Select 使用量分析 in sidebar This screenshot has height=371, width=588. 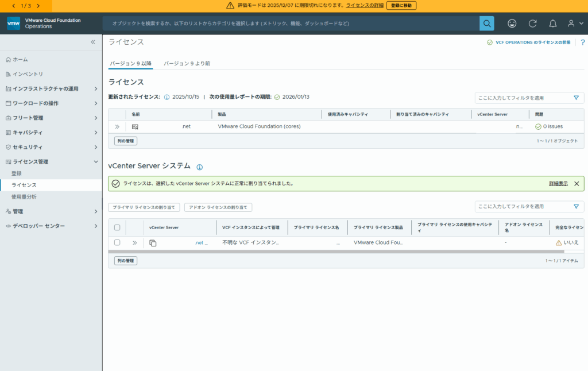(x=24, y=196)
